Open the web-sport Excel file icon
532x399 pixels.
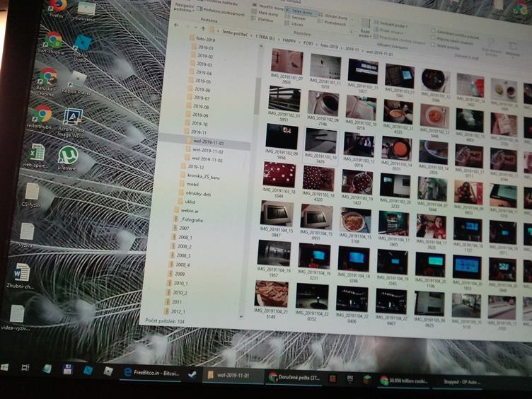click(x=36, y=156)
